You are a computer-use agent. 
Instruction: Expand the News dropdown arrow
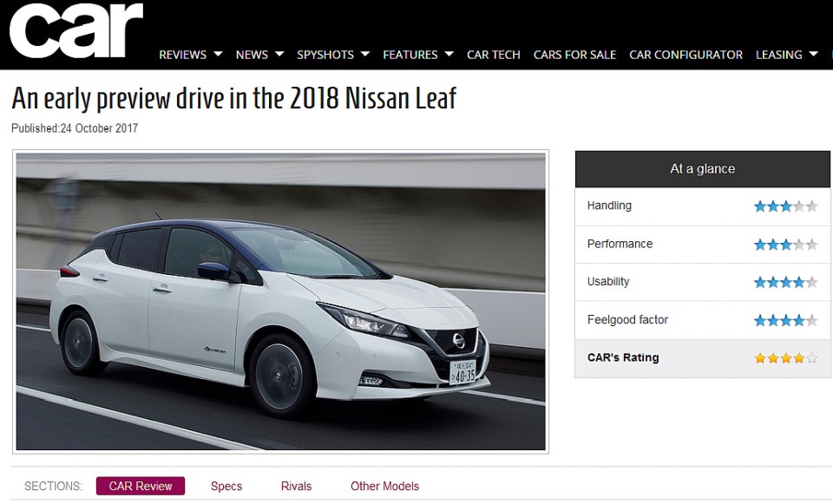279,54
